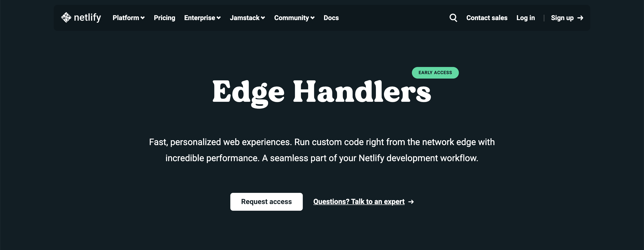Click the arrow icon beside Sign up
The image size is (644, 250).
[580, 18]
